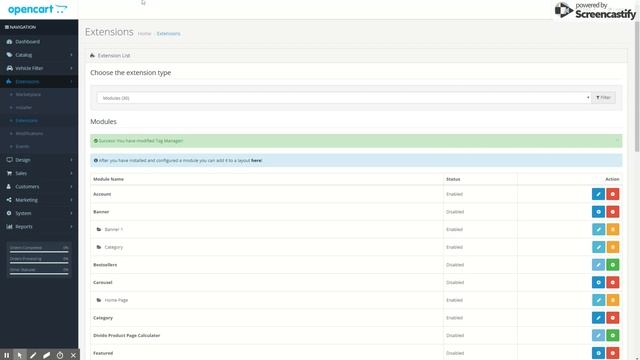Open the Screencastify timer tool
Viewport: 640px width, 360px height.
[60, 355]
